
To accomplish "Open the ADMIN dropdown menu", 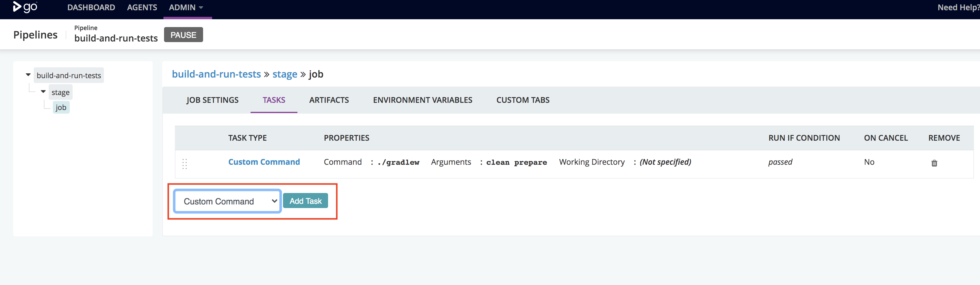I will click(186, 8).
